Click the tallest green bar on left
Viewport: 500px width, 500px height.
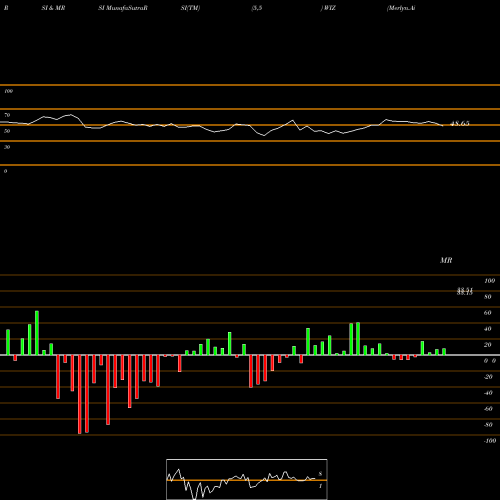click(x=37, y=333)
